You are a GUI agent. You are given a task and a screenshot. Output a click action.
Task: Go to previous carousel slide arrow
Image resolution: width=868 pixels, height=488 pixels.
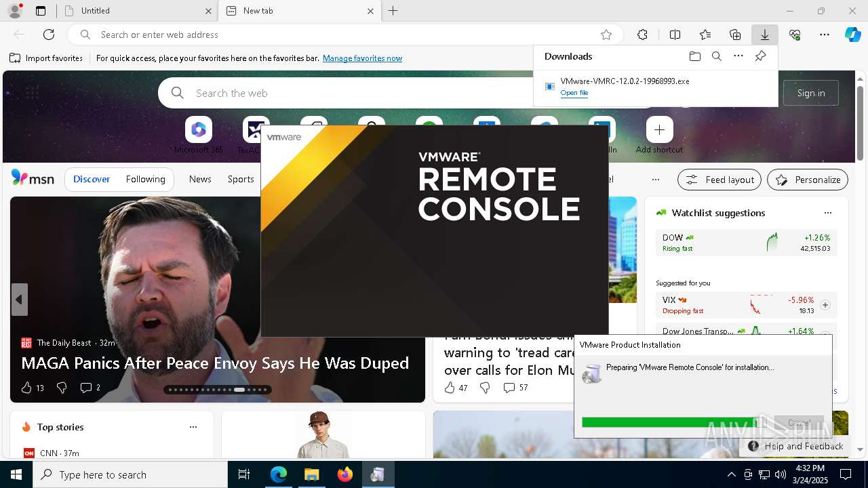coord(19,300)
